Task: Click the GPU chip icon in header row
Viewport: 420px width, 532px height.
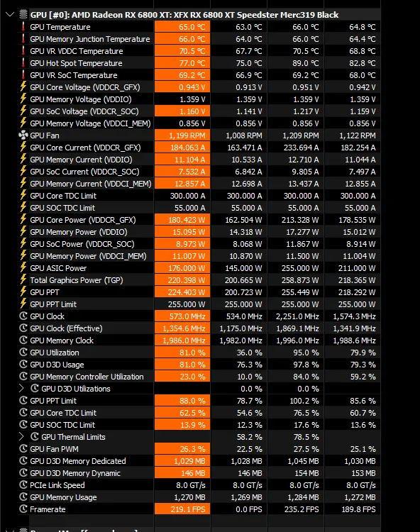Action: pyautogui.click(x=23, y=15)
